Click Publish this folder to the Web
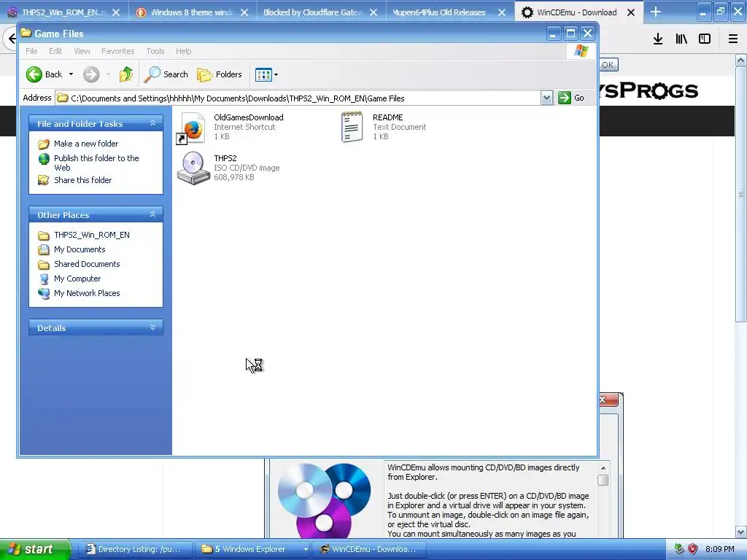This screenshot has width=747, height=560. click(x=96, y=163)
